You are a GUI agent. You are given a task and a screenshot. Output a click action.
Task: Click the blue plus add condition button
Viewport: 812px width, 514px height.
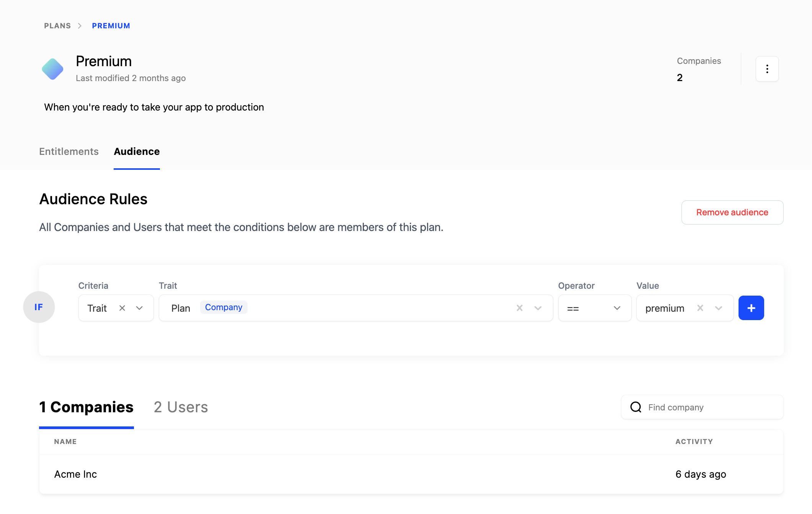point(751,308)
